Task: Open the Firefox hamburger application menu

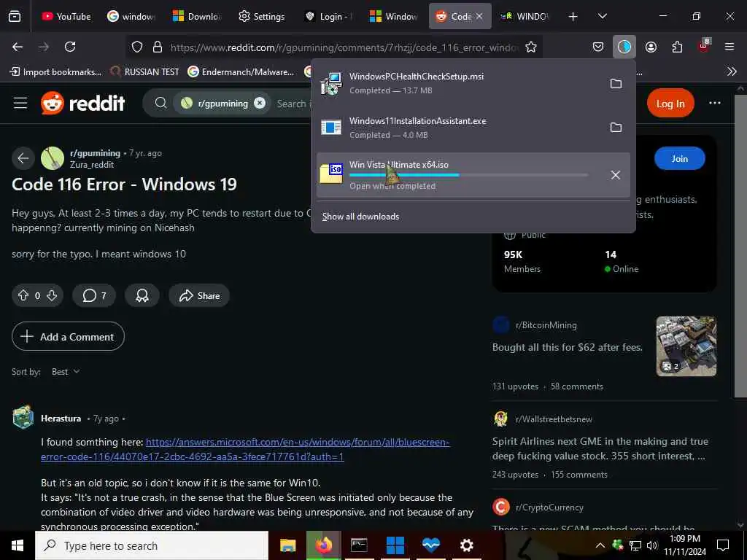Action: (x=729, y=47)
